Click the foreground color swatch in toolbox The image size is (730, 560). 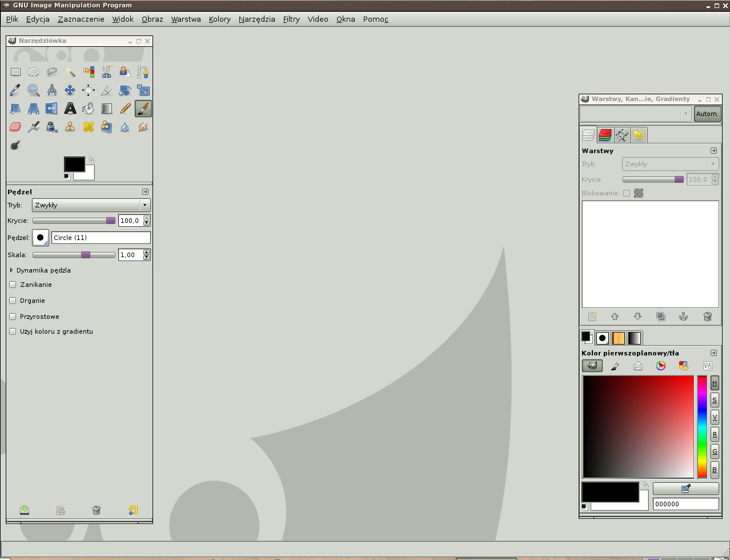tap(74, 164)
